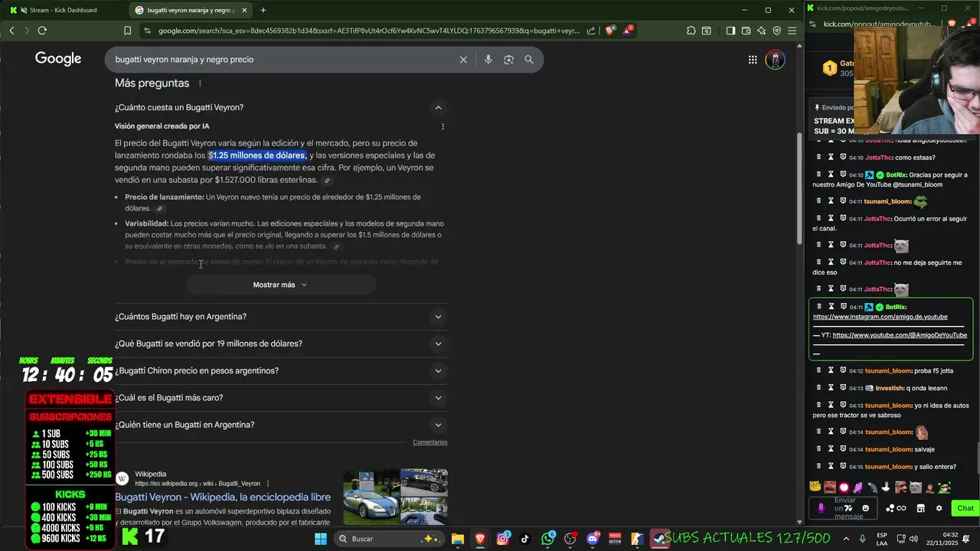Insert the grey cat face emote
The width and height of the screenshot is (980, 551).
tap(916, 487)
